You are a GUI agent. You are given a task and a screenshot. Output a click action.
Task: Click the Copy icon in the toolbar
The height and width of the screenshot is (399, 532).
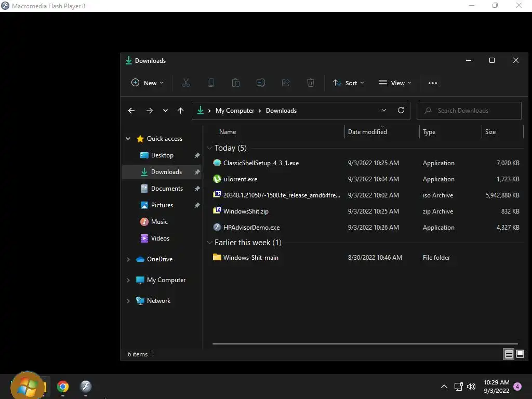[x=211, y=83]
